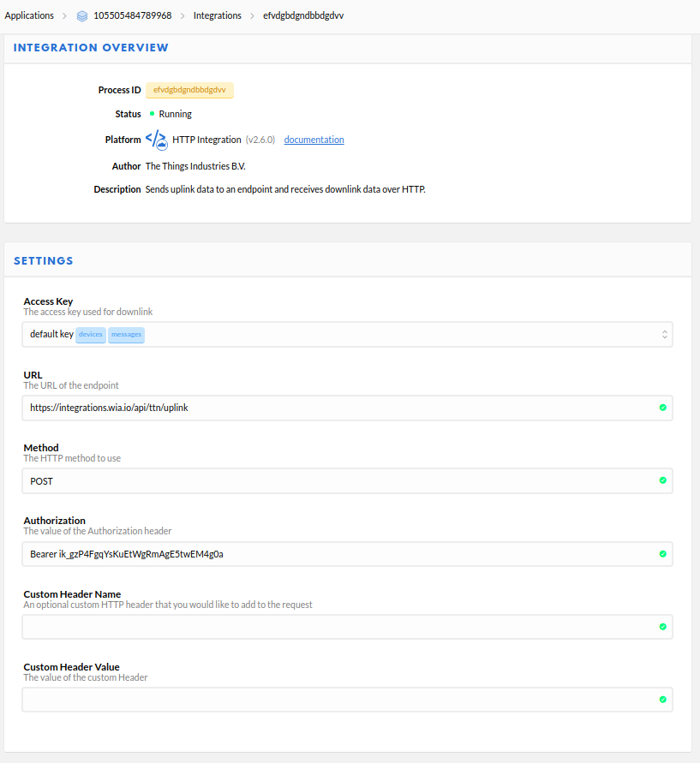Click the URL field green validation icon
This screenshot has width=700, height=763.
pos(662,408)
